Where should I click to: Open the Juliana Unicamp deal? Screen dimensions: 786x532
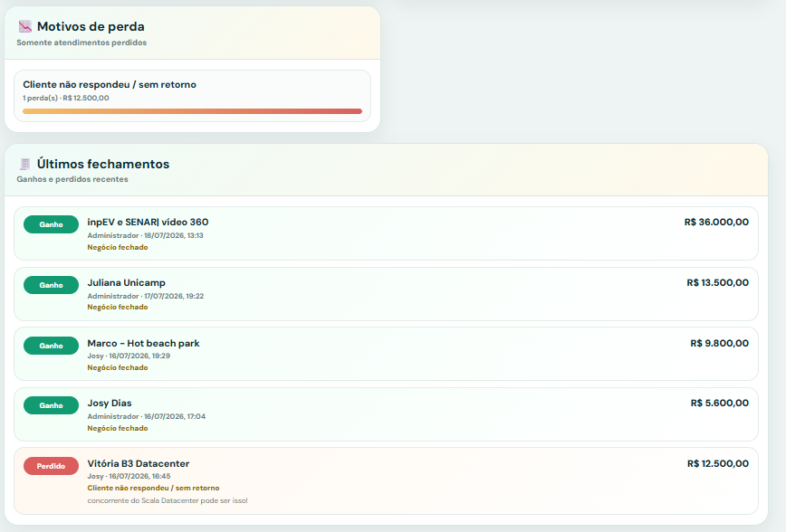[127, 282]
